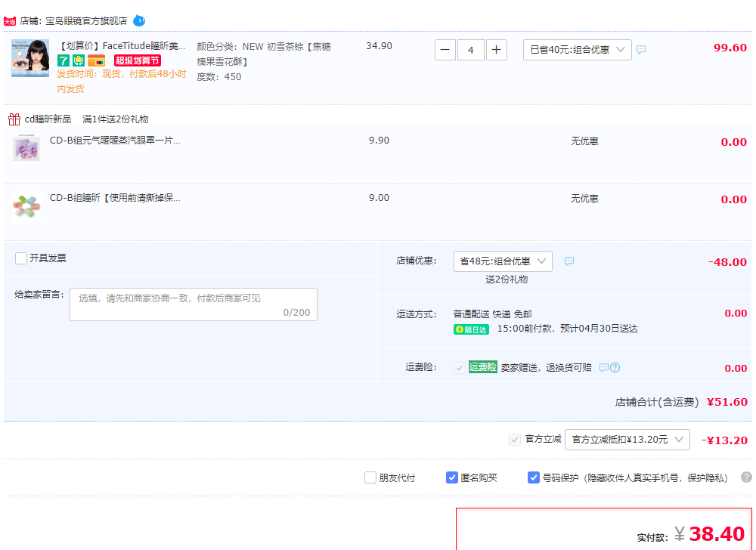Click the orange credit card badge icon
756x550 pixels.
point(97,60)
